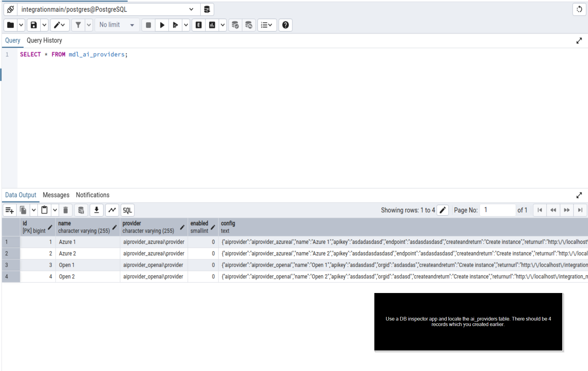Click the Page No input field
Screen dimensions: 588x371
[498, 210]
